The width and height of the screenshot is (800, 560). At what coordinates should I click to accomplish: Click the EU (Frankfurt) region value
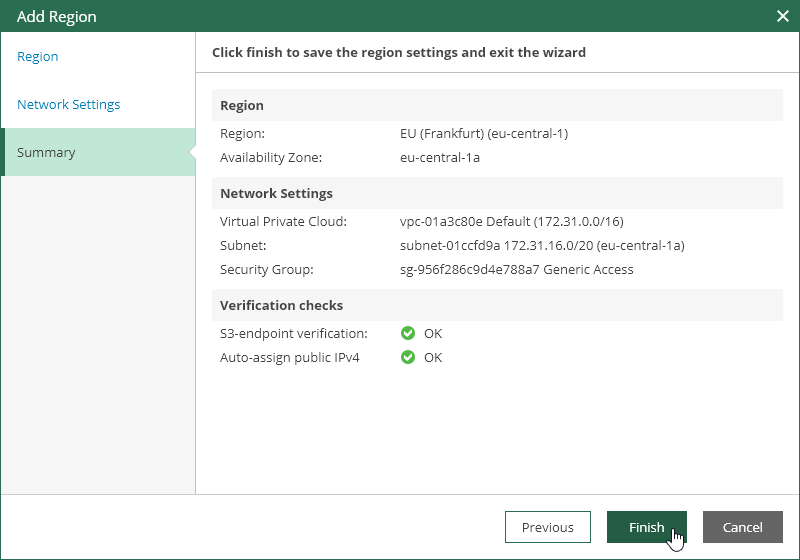point(484,133)
